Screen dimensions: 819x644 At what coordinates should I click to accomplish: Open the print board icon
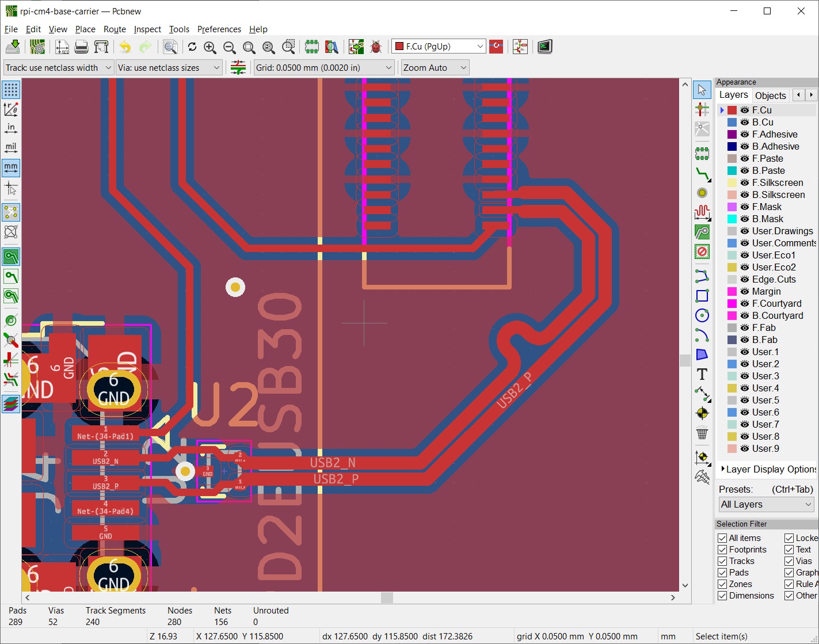[x=82, y=47]
